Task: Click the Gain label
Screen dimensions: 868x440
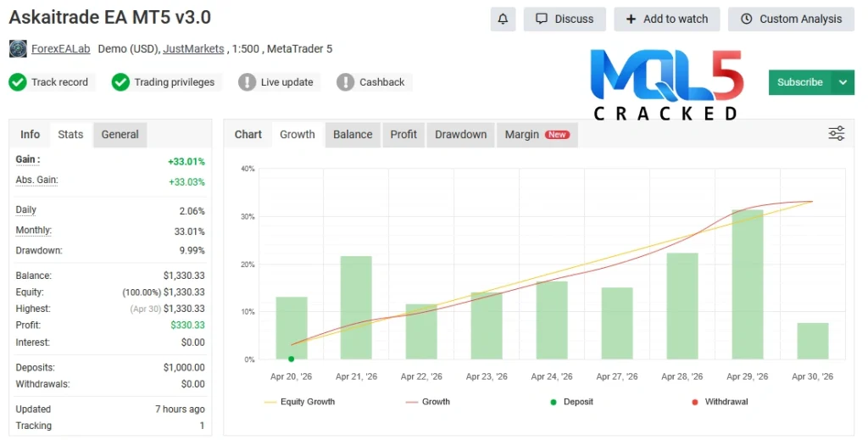Action: [x=28, y=159]
